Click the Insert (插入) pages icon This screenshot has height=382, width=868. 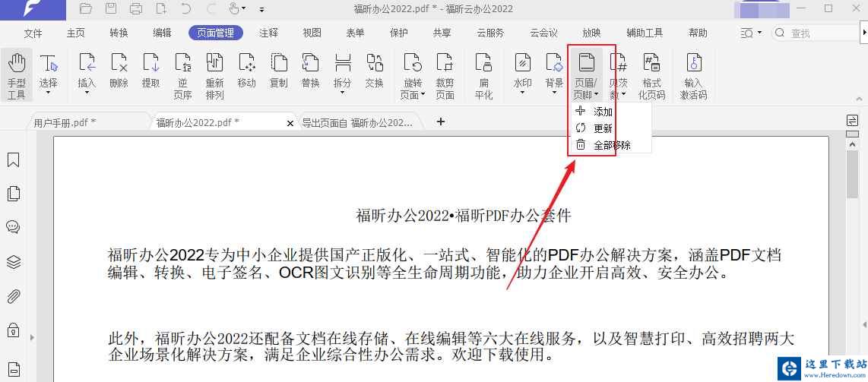click(87, 63)
